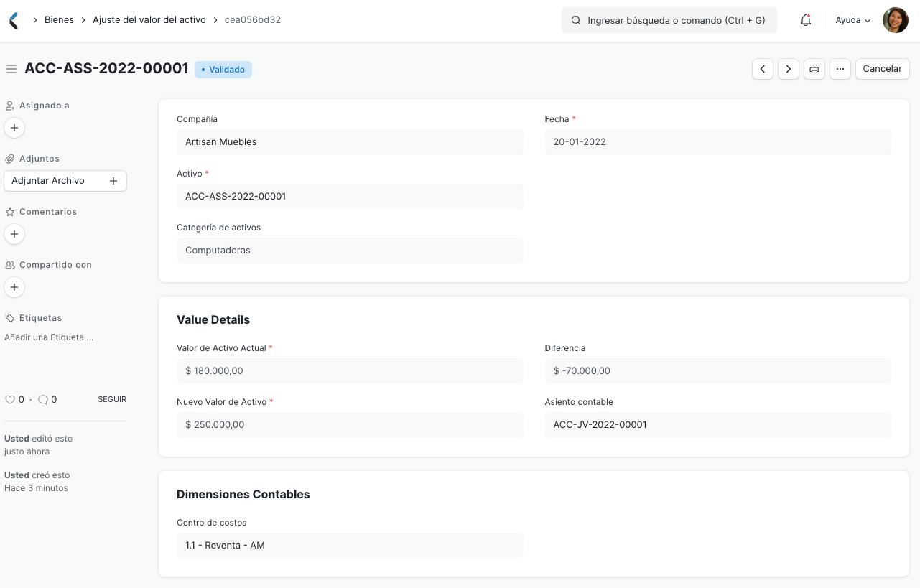This screenshot has width=920, height=588.
Task: Click Diferencia value $ -70.000,00
Action: [718, 370]
